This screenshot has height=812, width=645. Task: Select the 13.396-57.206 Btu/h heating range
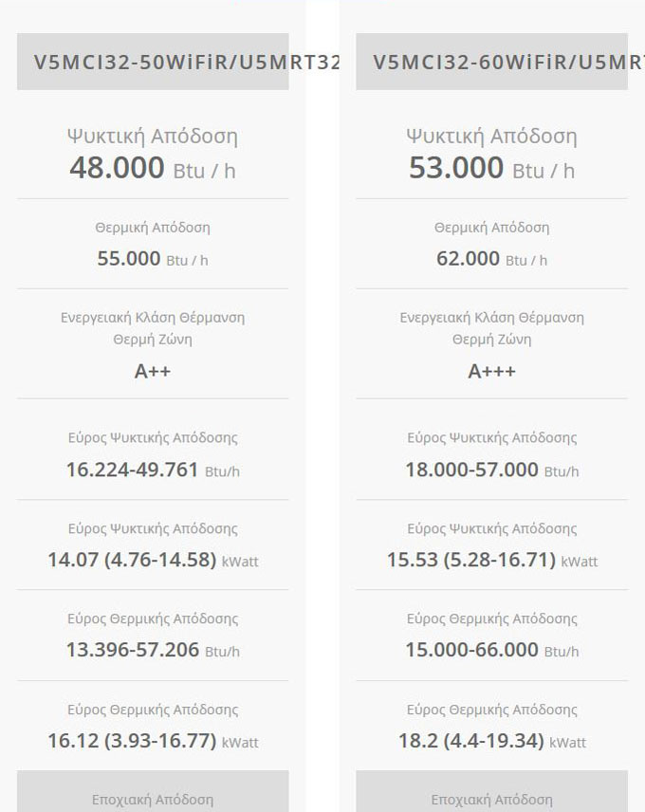(152, 650)
